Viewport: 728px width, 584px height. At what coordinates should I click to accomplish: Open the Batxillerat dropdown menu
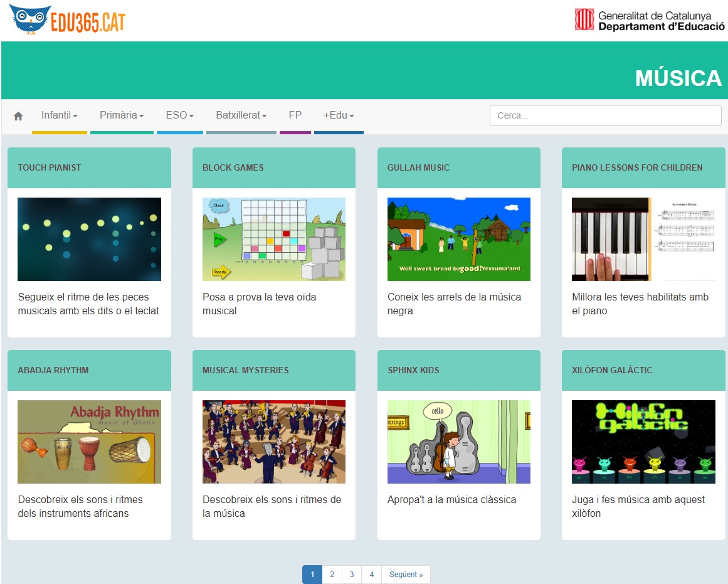241,115
